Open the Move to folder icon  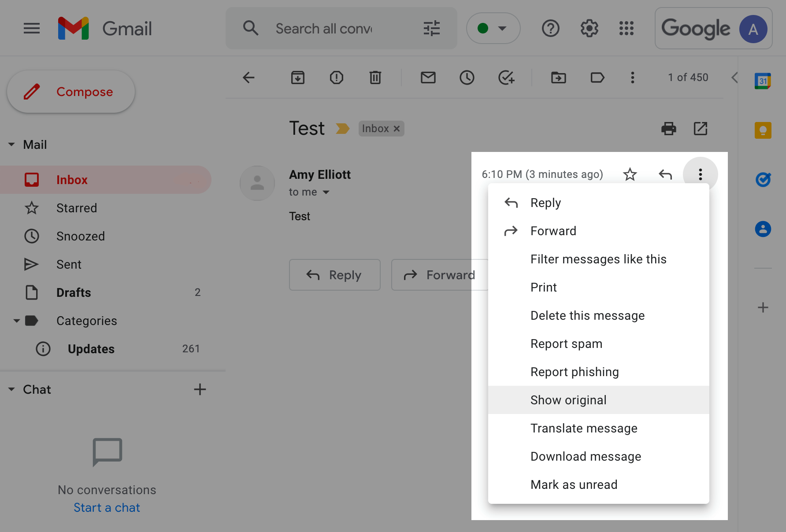click(x=559, y=78)
